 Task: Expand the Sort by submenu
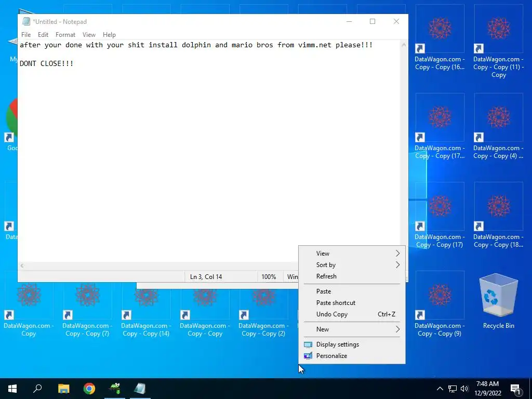(x=352, y=265)
